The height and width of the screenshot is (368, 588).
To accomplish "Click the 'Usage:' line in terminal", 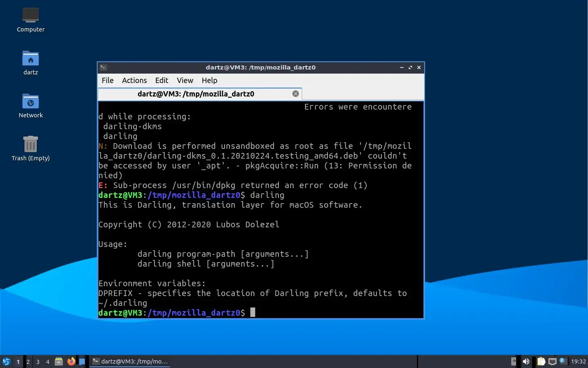I will click(113, 244).
